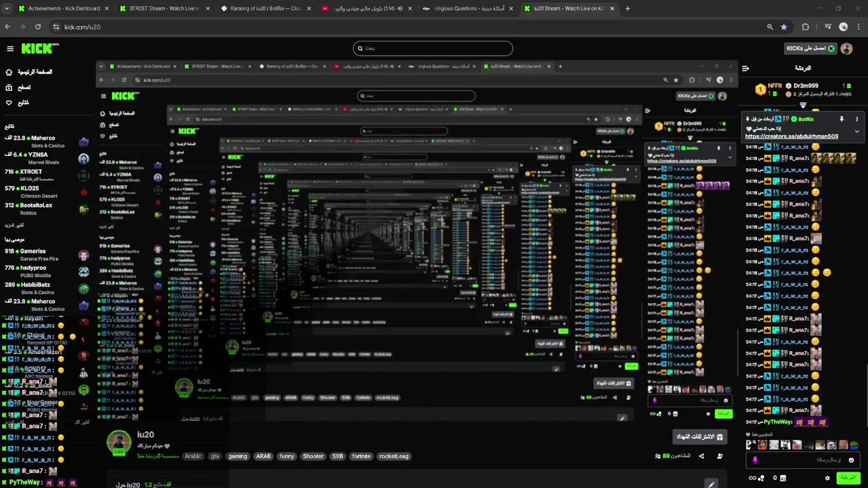Click the PyTheWay username in the chat panel

coord(778,422)
